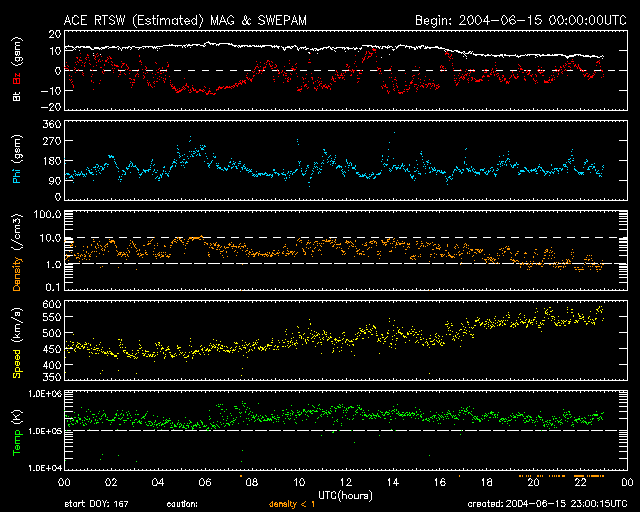Select the Phi (gsm) axis label

[17, 163]
